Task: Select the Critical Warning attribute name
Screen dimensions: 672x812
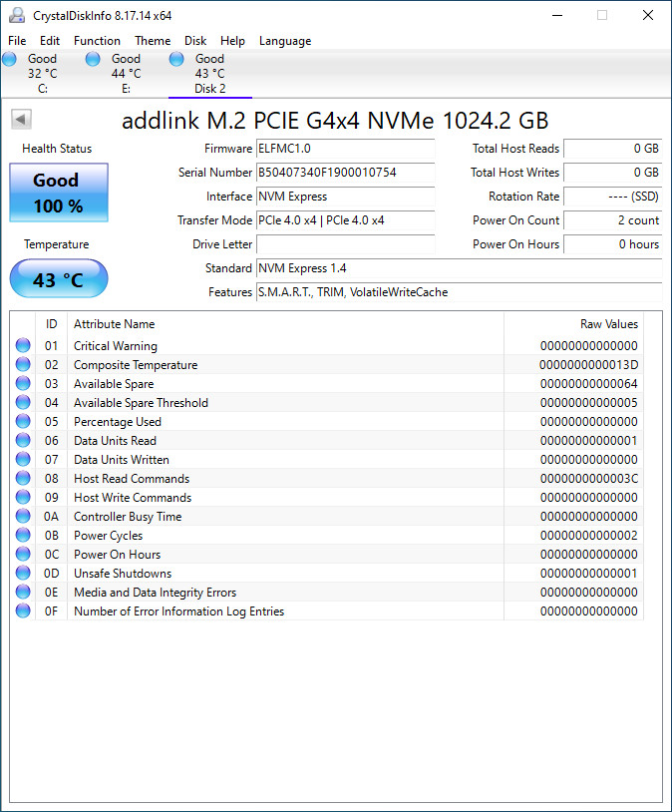Action: (x=116, y=345)
